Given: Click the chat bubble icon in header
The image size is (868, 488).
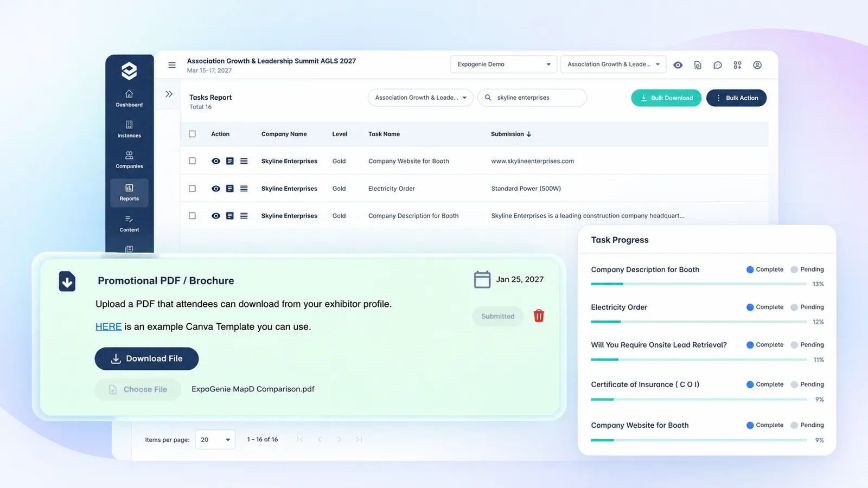Looking at the screenshot, I should tap(717, 65).
